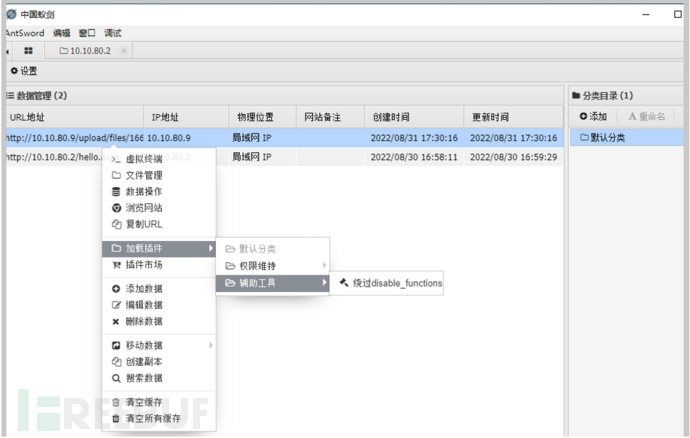Screen dimensions: 690x438
Task: Click timestamp 2022/08/30 16:59:29
Action: pyautogui.click(x=514, y=157)
